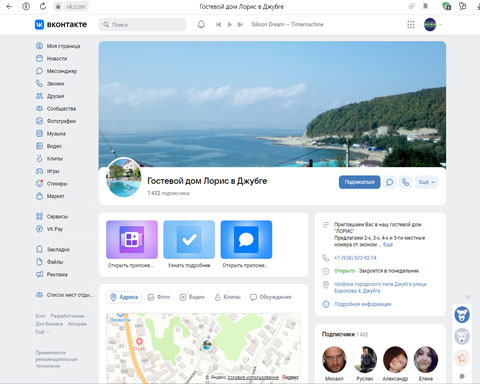Open Реклама in sidebar
Viewport: 480px width, 384px height.
point(52,274)
